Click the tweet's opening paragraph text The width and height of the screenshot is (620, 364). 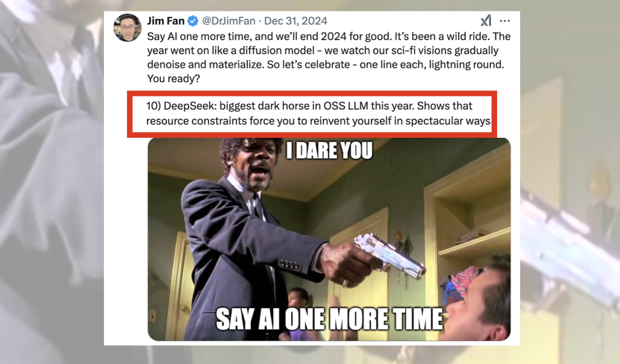[328, 57]
